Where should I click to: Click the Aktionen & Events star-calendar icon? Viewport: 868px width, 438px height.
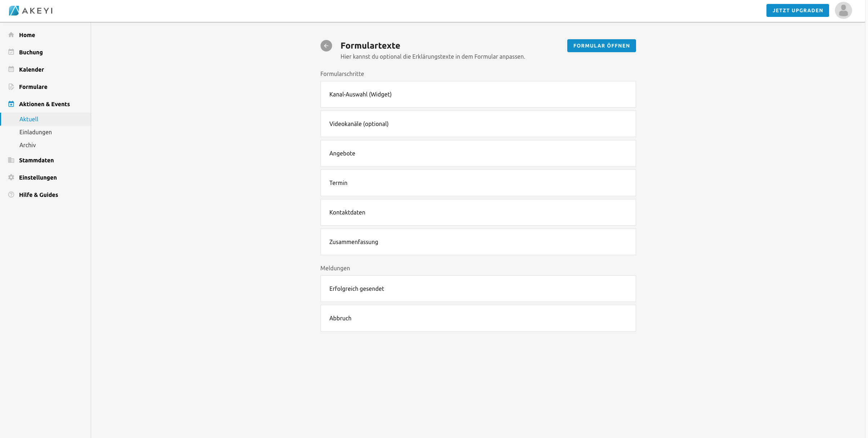coord(11,104)
